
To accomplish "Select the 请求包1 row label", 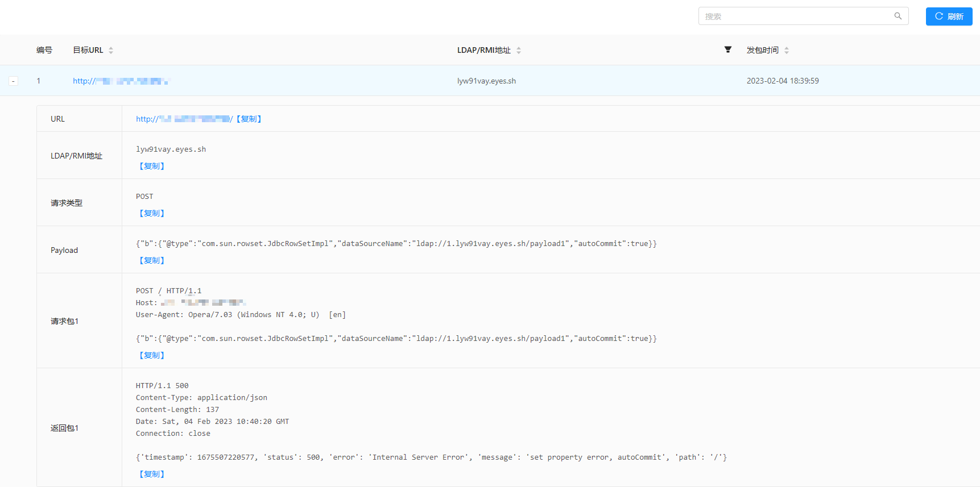I will pyautogui.click(x=65, y=321).
